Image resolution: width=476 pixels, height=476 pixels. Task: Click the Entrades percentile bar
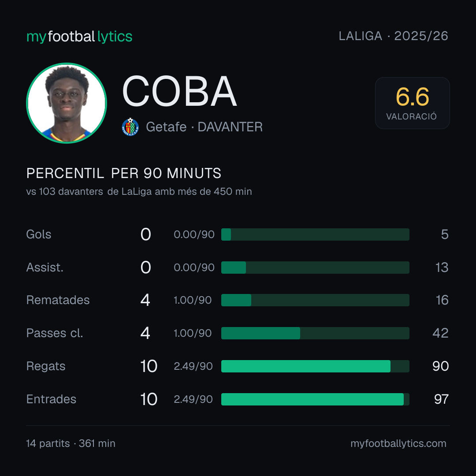click(315, 399)
